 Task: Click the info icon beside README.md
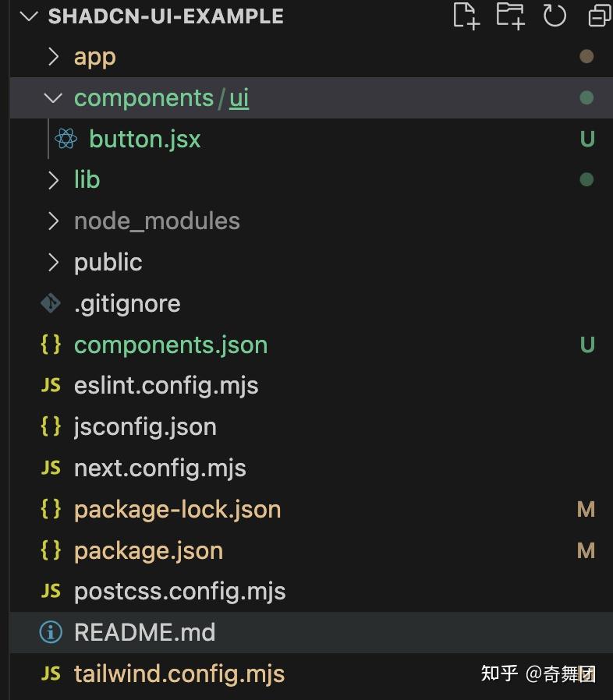coord(51,632)
